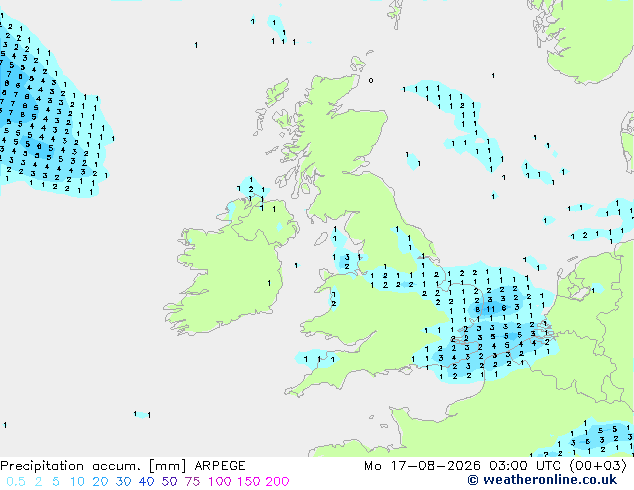Viewport: 634px width, 490px height.
Task: Click the 'ARPEGE' model name label
Action: 220,466
